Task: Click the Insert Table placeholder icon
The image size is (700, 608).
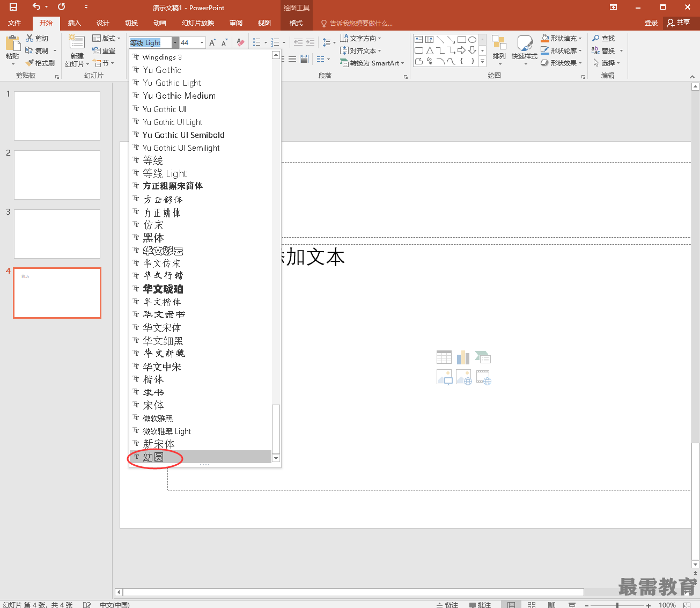Action: (x=444, y=357)
